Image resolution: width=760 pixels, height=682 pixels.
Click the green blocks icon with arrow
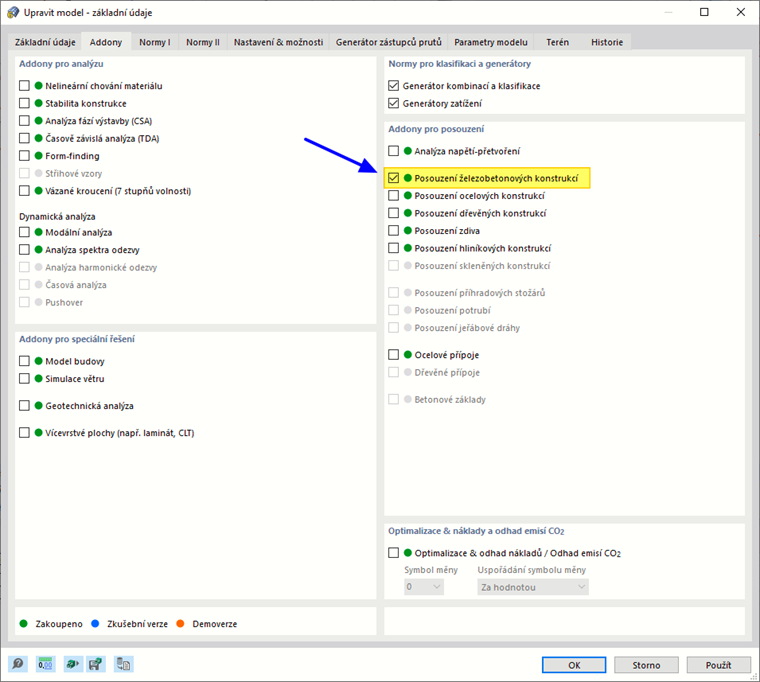click(x=72, y=664)
